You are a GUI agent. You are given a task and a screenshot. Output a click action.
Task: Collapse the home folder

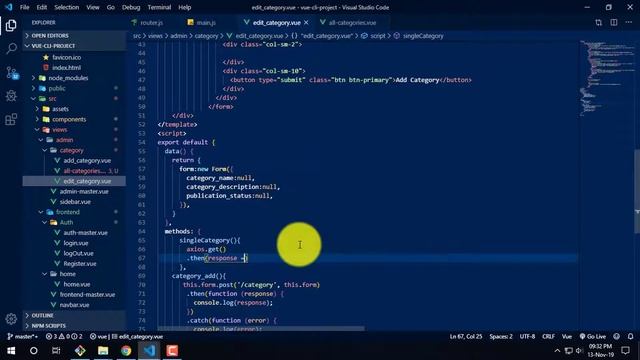67,274
